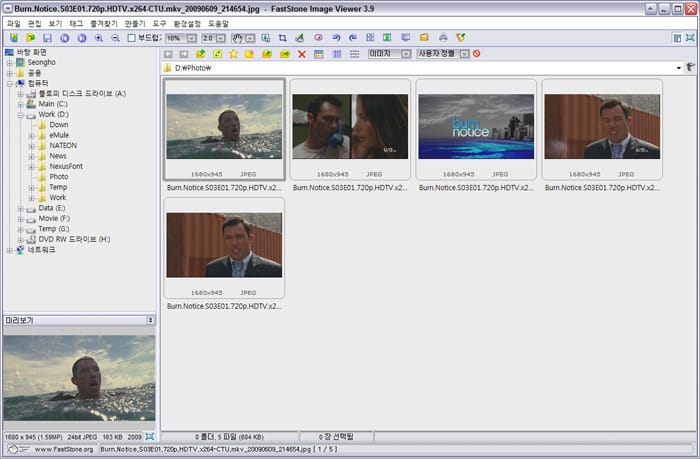The height and width of the screenshot is (459, 700).
Task: Navigate back with the folder back arrow
Action: [x=168, y=54]
